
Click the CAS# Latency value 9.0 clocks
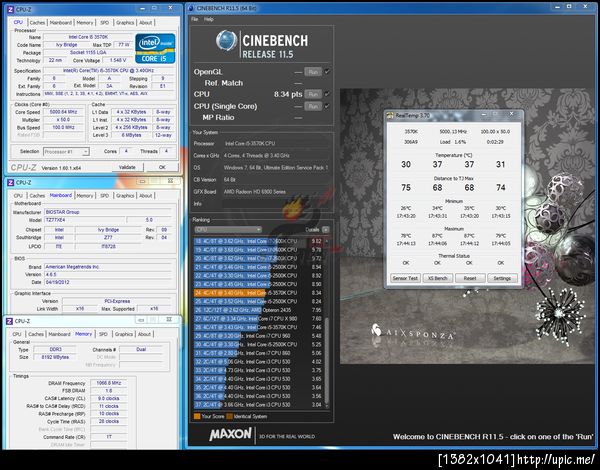click(x=109, y=398)
